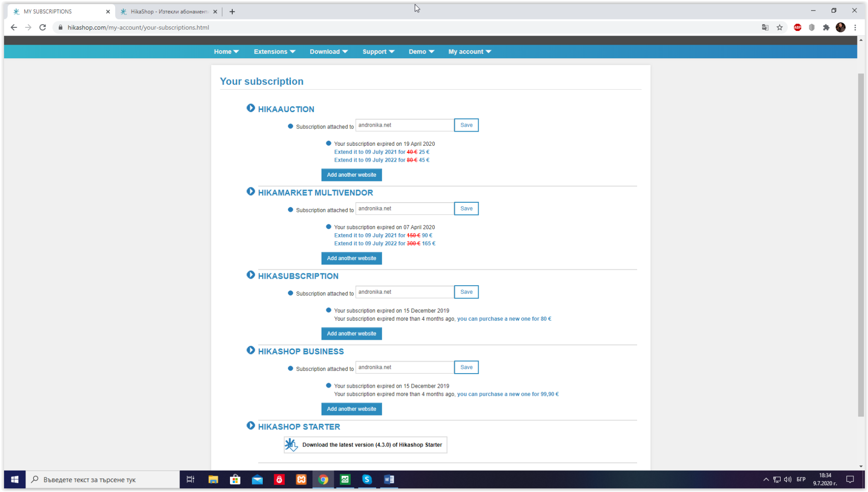The width and height of the screenshot is (868, 492).
Task: Open XAMPP from taskbar
Action: click(301, 479)
